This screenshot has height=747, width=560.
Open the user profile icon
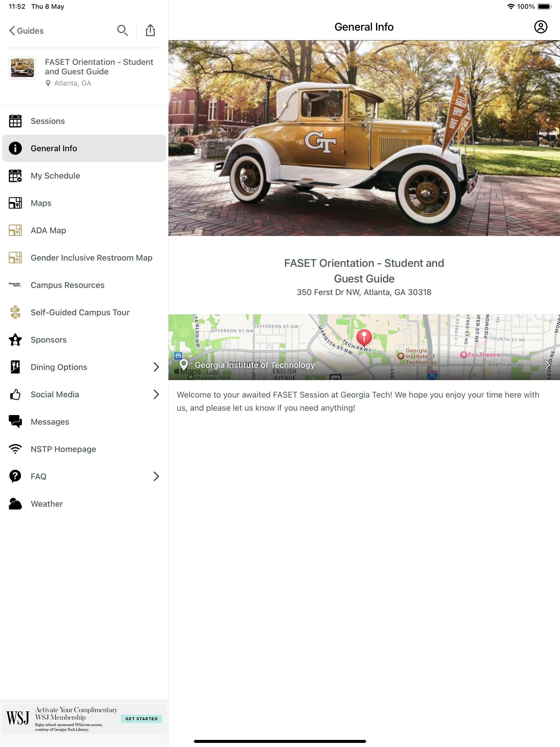(540, 27)
